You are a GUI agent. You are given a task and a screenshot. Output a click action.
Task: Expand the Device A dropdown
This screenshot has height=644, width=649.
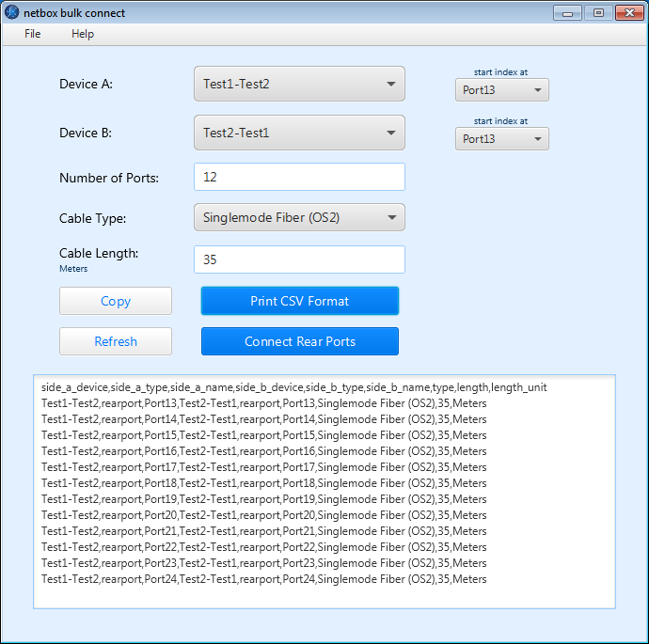[299, 84]
